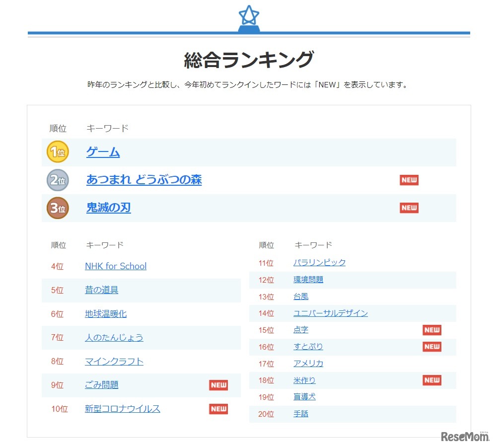Click NEW badge beside すとぷり
The height and width of the screenshot is (448, 496).
tap(432, 347)
